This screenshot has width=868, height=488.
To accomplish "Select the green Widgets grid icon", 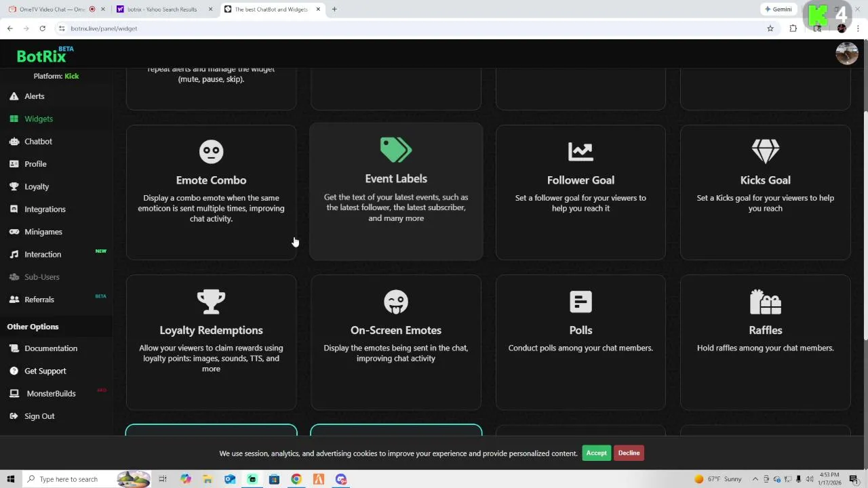I will (14, 119).
